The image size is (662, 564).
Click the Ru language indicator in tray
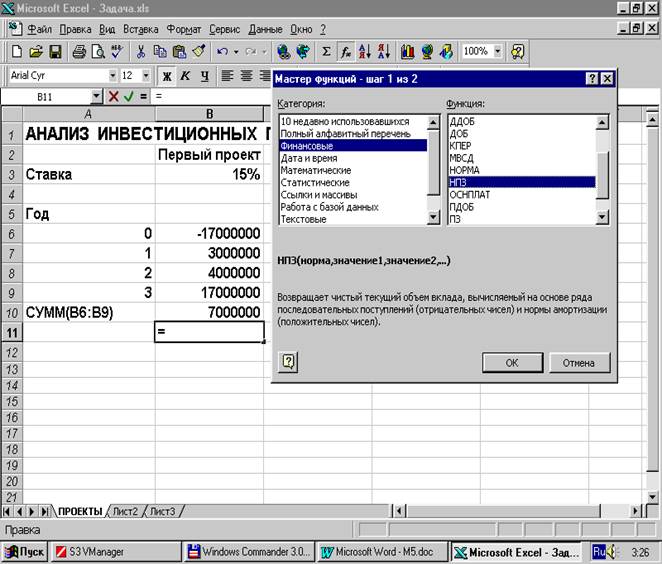(599, 552)
